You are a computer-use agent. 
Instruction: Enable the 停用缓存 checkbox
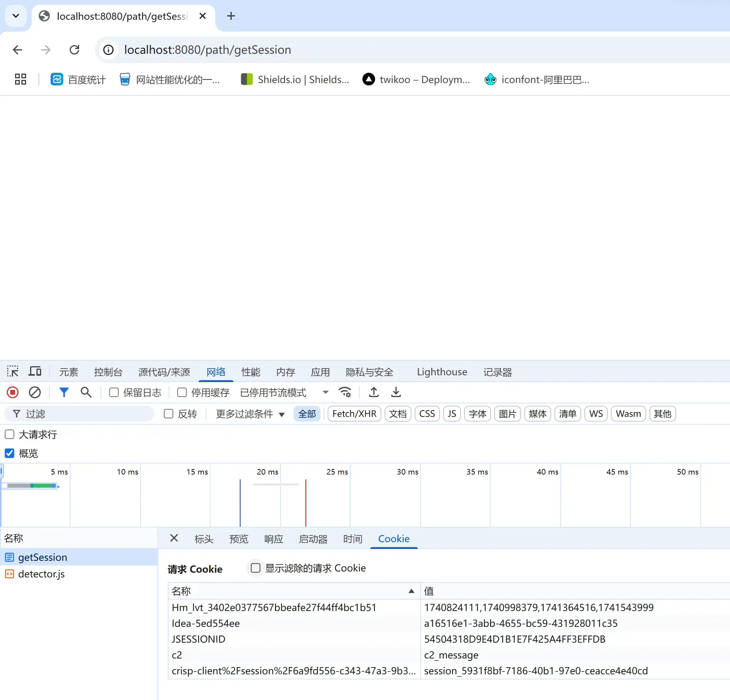pos(182,392)
